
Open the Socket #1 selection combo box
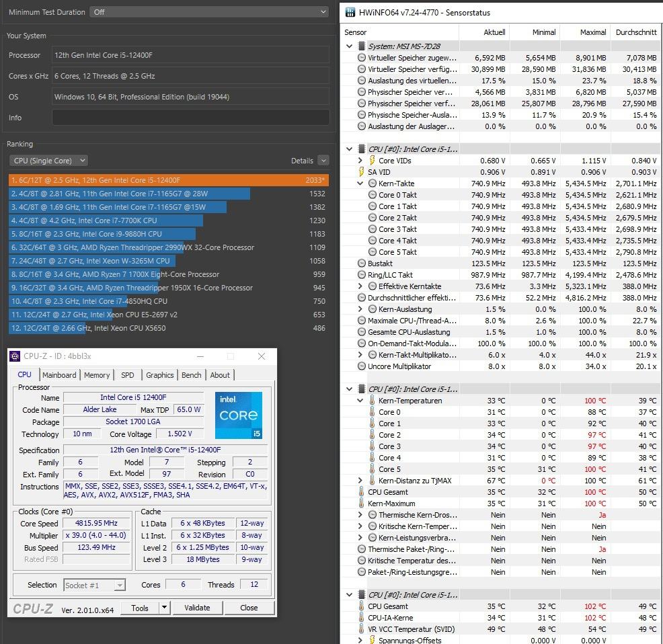(94, 586)
